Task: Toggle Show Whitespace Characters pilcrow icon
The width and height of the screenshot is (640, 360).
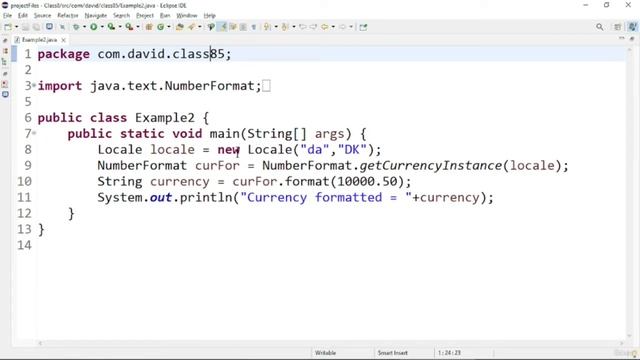Action: [x=253, y=27]
